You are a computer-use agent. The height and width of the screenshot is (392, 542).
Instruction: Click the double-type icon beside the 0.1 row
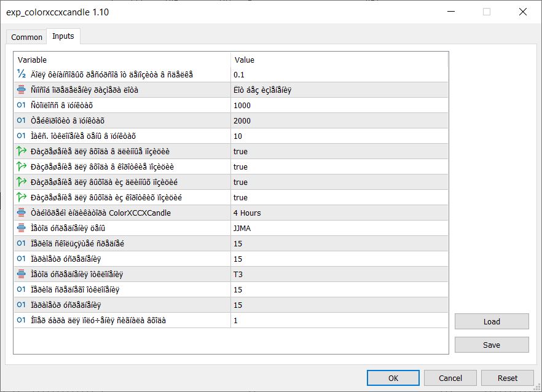point(22,74)
